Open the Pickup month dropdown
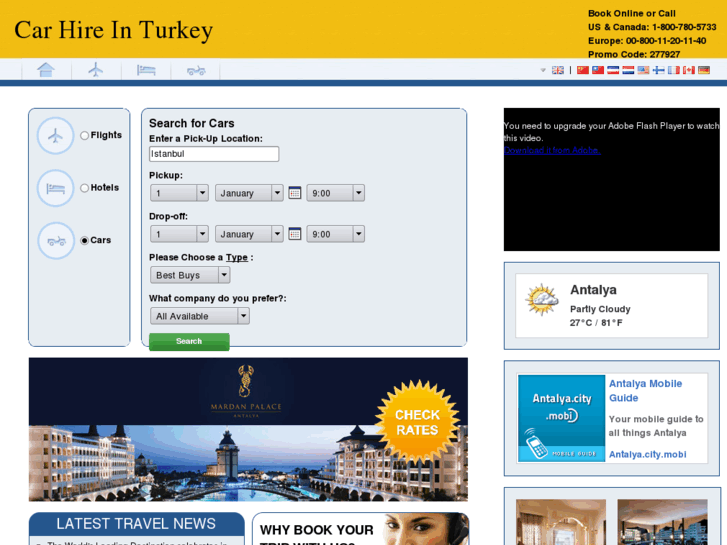This screenshot has height=545, width=727. click(249, 193)
